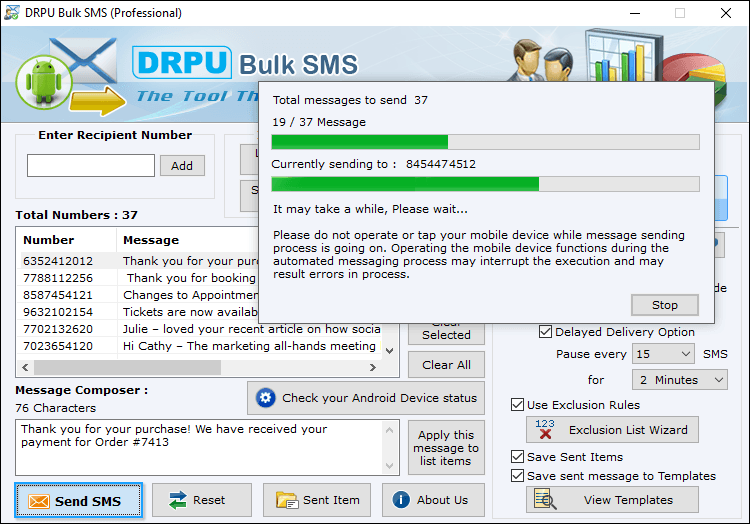Click the Send SMS button label
The image size is (750, 524).
[88, 501]
